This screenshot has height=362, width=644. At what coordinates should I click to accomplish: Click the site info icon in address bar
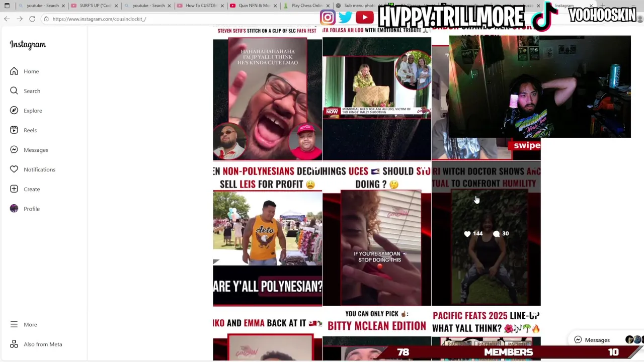click(46, 19)
